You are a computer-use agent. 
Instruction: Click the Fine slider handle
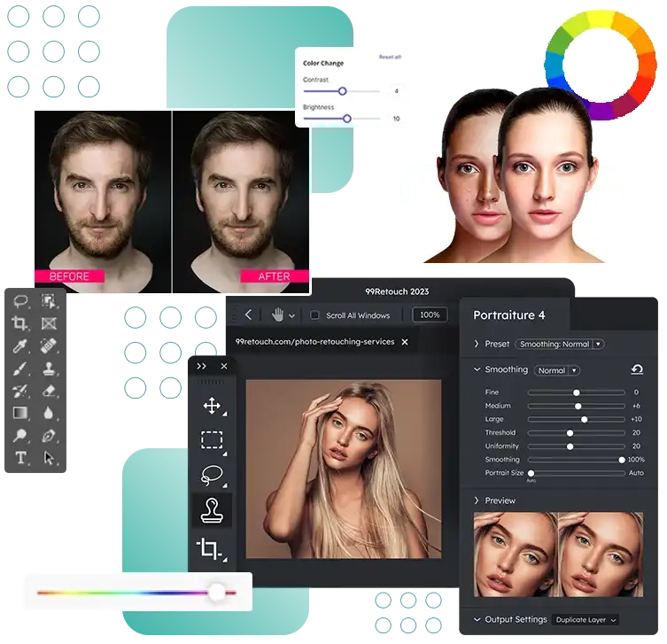pyautogui.click(x=577, y=392)
